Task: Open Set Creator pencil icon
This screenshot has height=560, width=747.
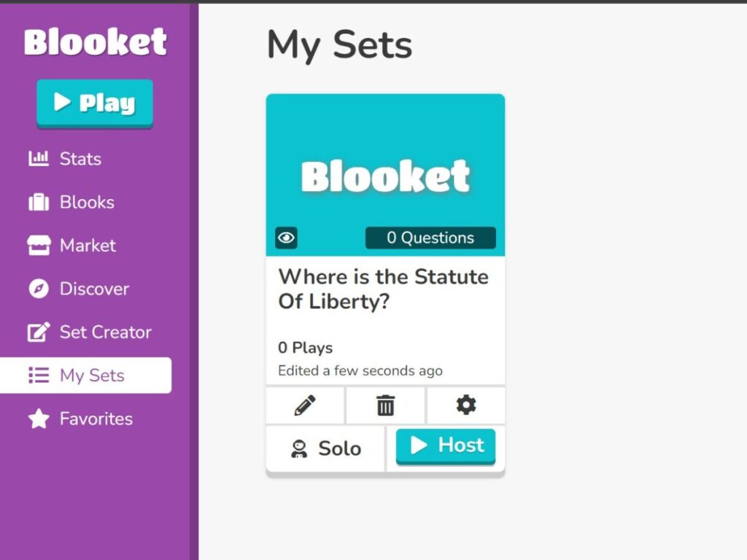Action: coord(38,332)
